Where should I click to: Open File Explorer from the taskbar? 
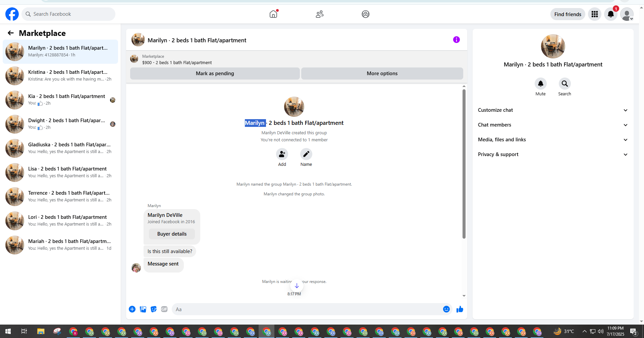[x=41, y=332]
